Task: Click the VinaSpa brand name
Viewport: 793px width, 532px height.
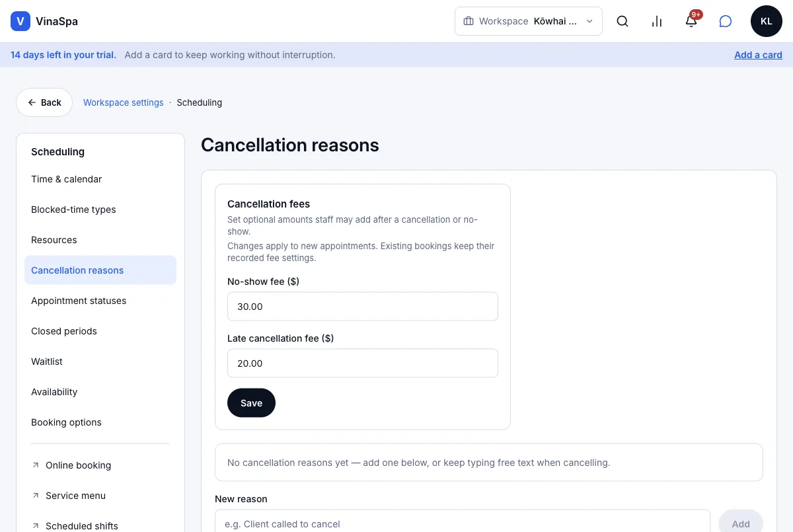Action: point(57,21)
